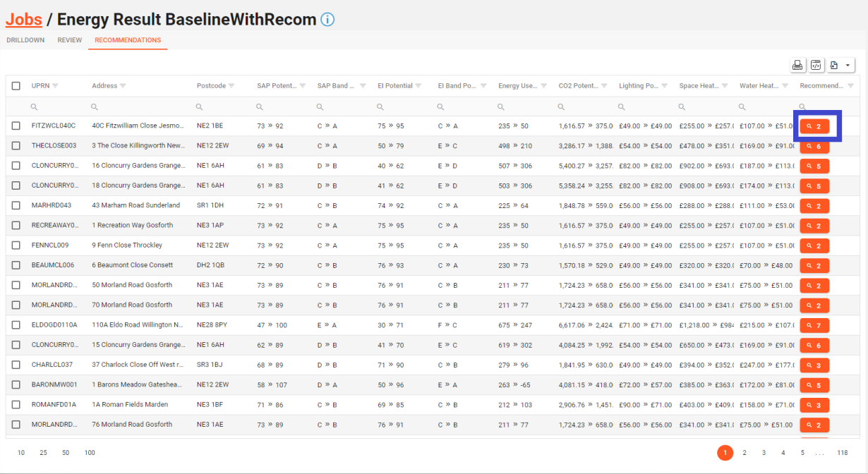Click the export file icon
Screen dimensions: 868x474
(x=834, y=66)
